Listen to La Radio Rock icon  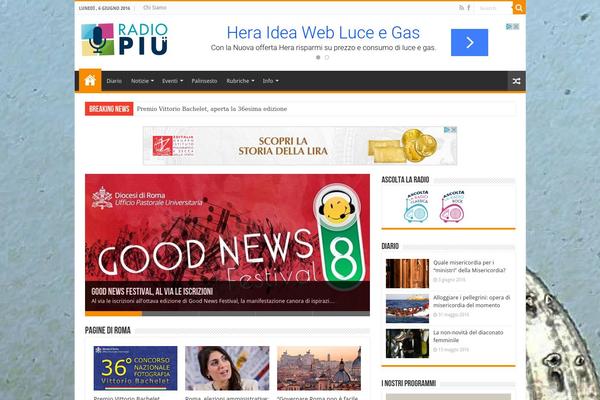pos(452,206)
